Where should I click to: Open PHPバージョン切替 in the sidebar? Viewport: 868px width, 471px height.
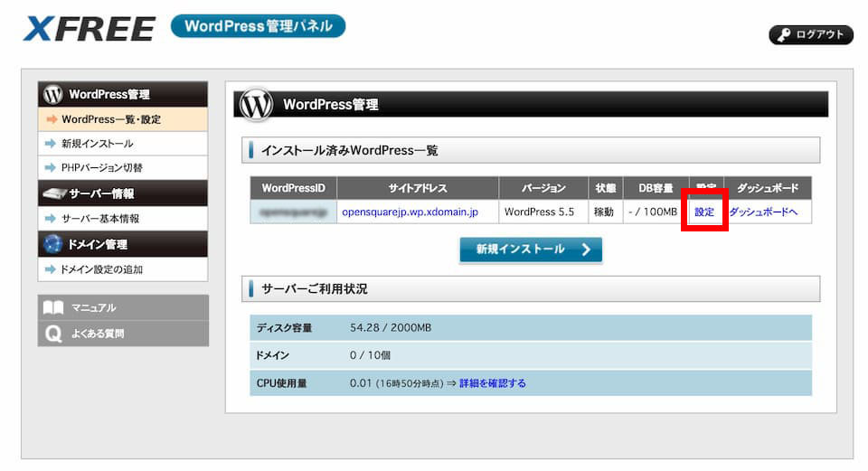(x=101, y=167)
